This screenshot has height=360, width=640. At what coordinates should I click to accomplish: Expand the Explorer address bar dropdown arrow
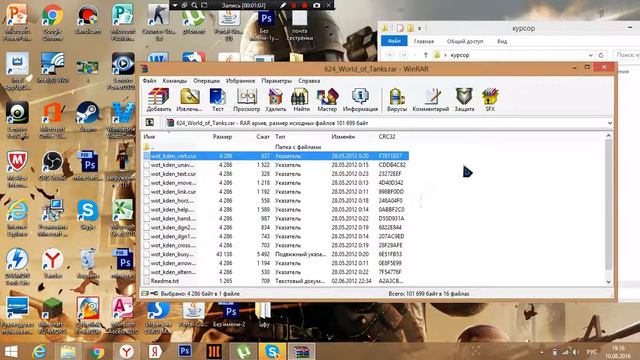point(591,55)
